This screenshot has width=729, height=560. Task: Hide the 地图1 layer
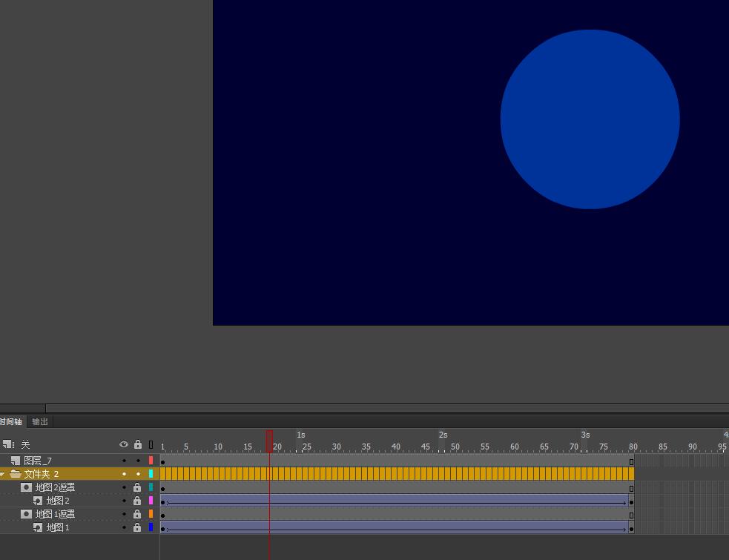click(124, 527)
